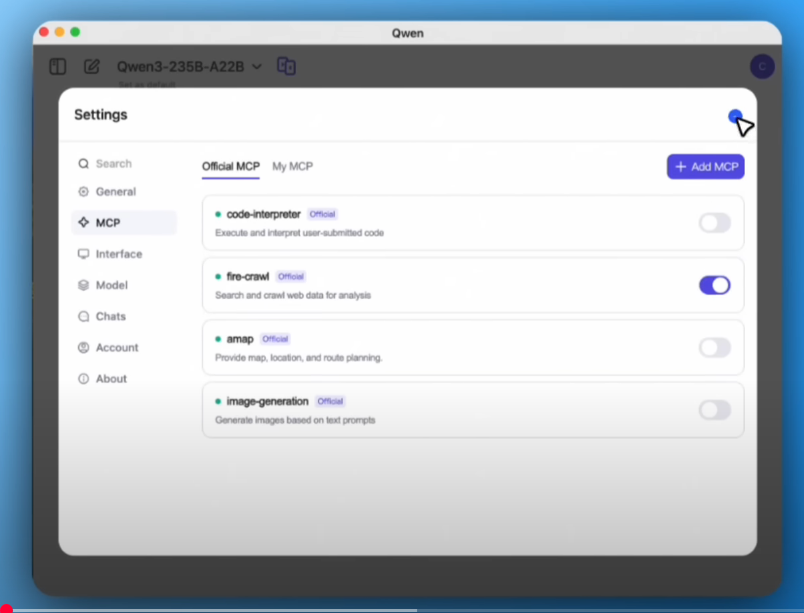Viewport: 804px width, 613px height.
Task: Start a new chat with compose icon
Action: click(92, 67)
